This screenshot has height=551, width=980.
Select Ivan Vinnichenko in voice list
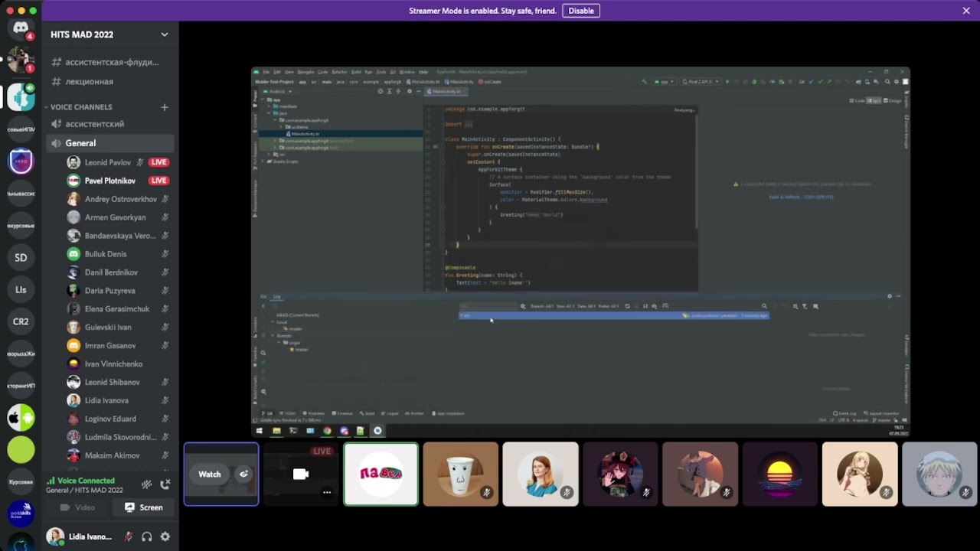(119, 364)
